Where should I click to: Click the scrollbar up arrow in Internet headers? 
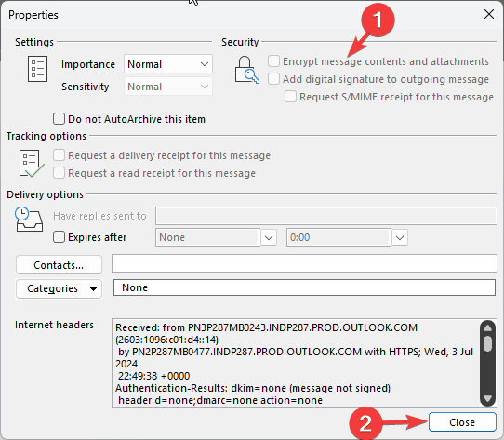pos(487,328)
